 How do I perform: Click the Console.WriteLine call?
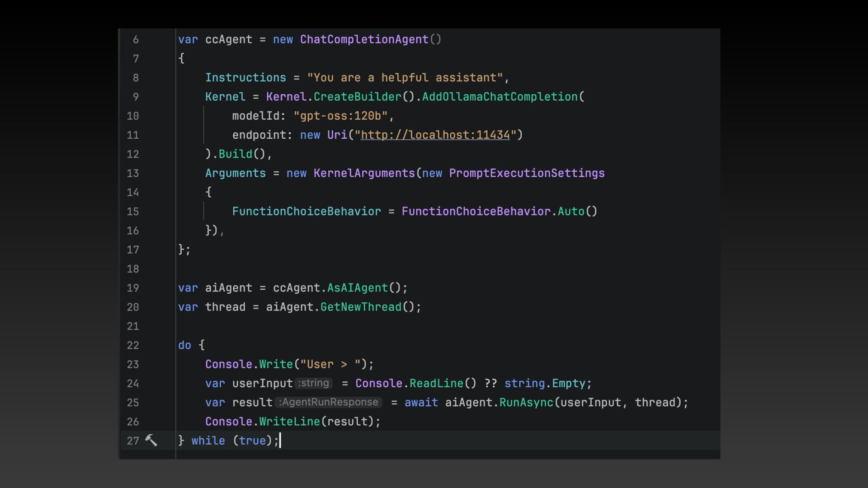[289, 422]
